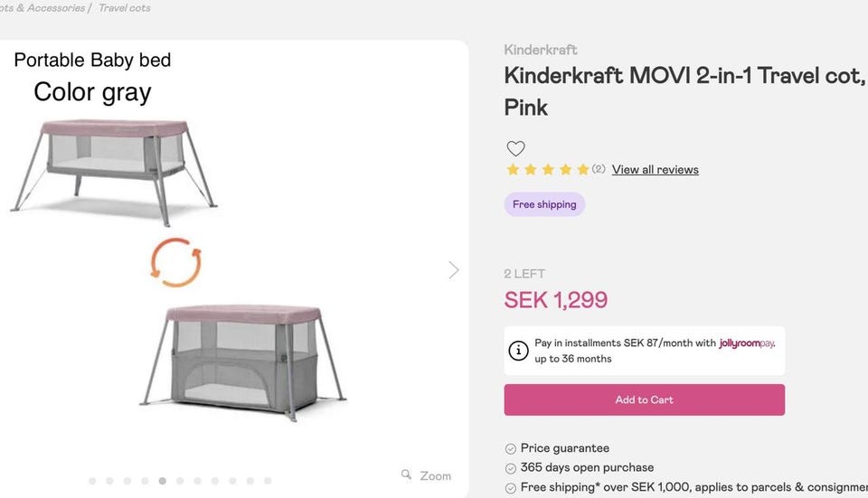Click the 365 days open purchase checkmark

pos(511,468)
